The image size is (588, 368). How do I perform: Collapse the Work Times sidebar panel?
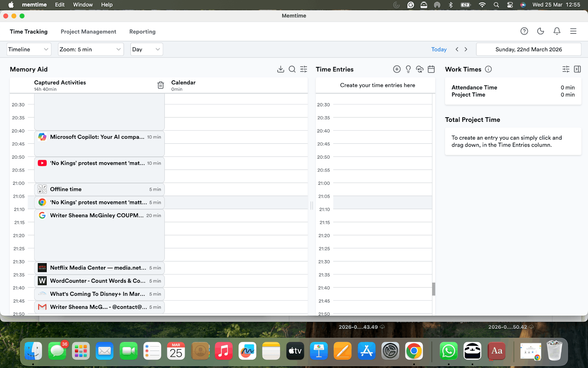point(577,69)
